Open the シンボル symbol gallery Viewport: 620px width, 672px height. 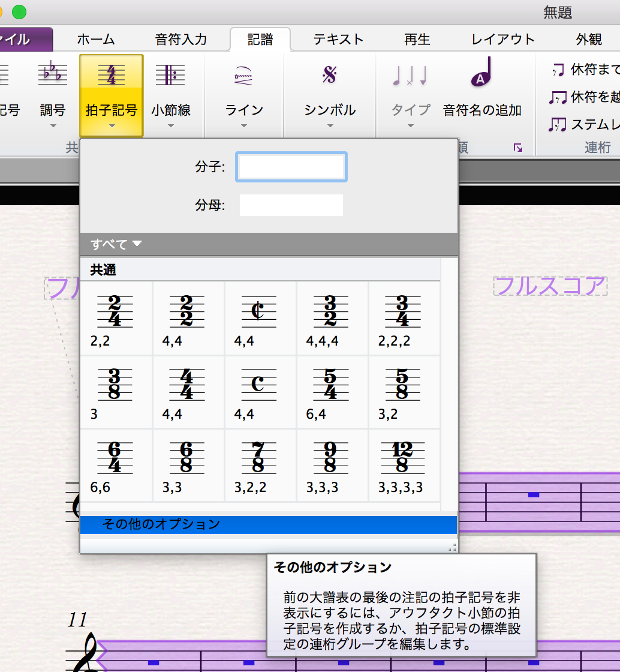pyautogui.click(x=330, y=96)
